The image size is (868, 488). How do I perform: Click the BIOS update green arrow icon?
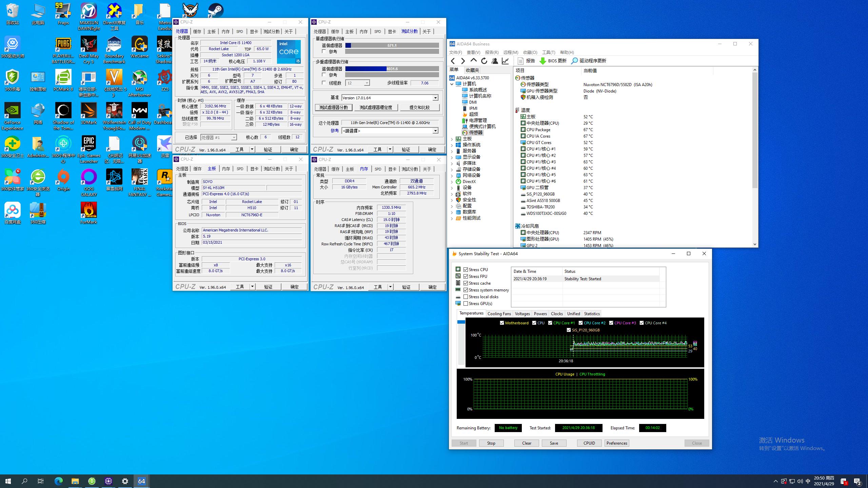pyautogui.click(x=542, y=61)
